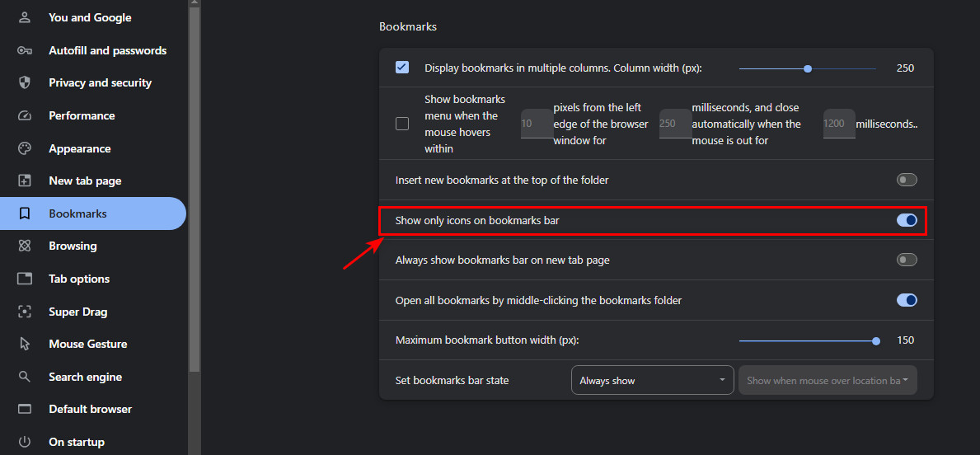Enable Insert new bookmarks at top toggle
This screenshot has width=980, height=455.
click(907, 180)
